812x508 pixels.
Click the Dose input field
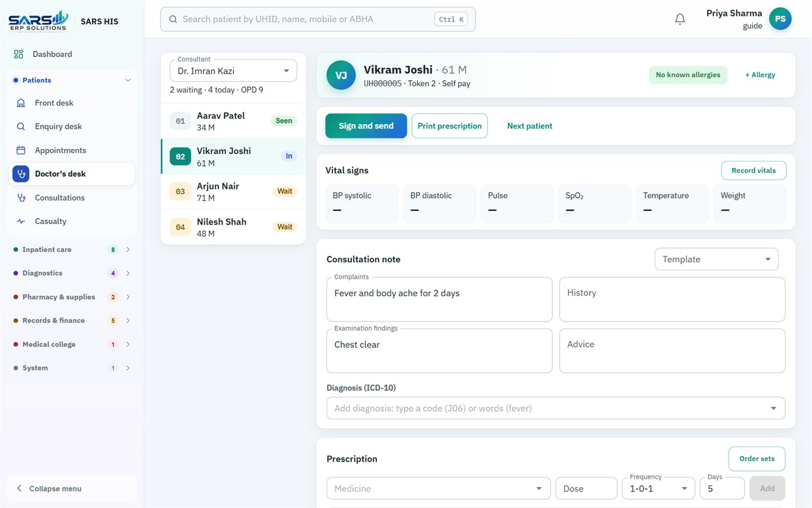586,488
